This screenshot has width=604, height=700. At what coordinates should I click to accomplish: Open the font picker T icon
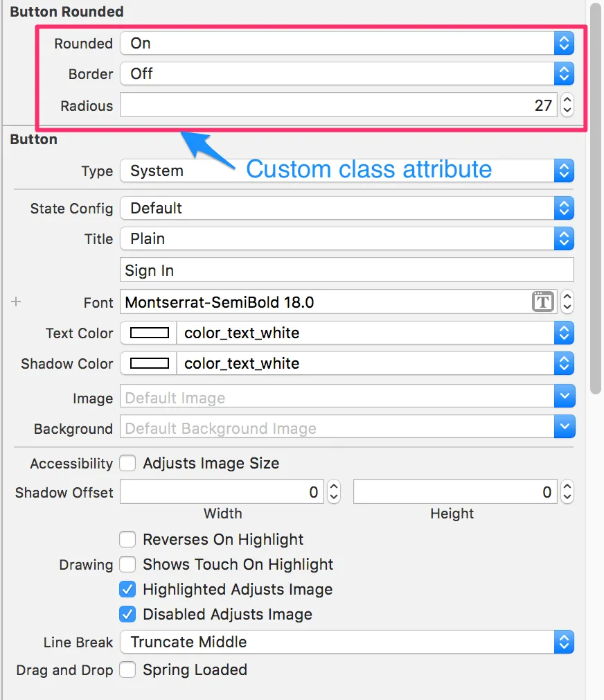pyautogui.click(x=542, y=302)
